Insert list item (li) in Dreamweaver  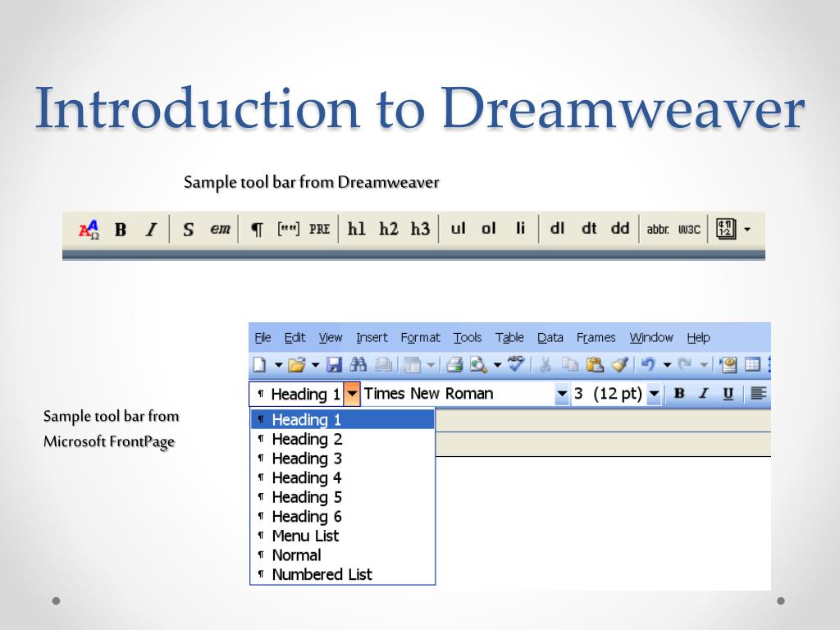tap(520, 229)
